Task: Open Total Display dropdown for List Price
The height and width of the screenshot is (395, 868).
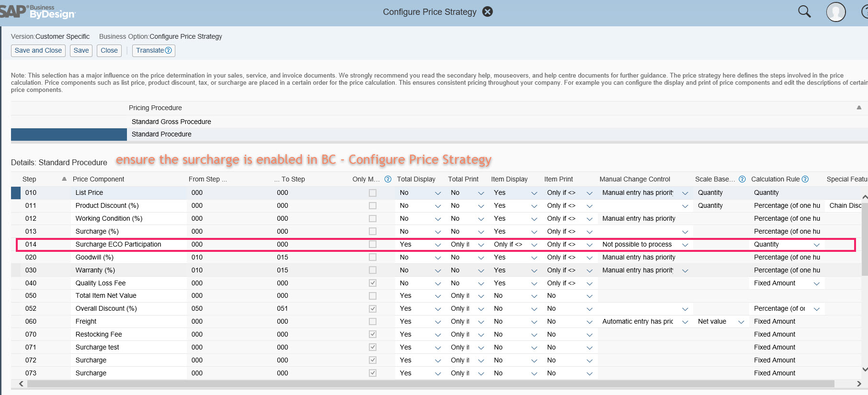Action: 438,193
